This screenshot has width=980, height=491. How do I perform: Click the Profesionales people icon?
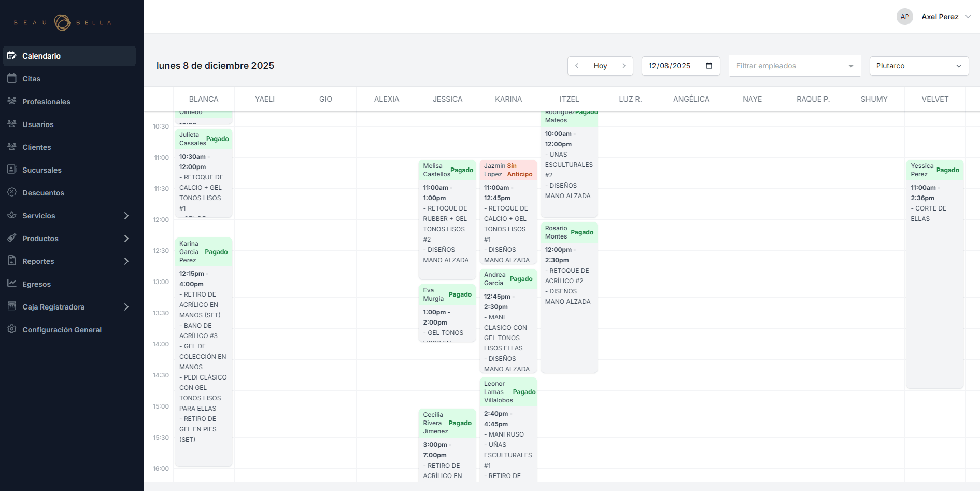[x=12, y=101]
